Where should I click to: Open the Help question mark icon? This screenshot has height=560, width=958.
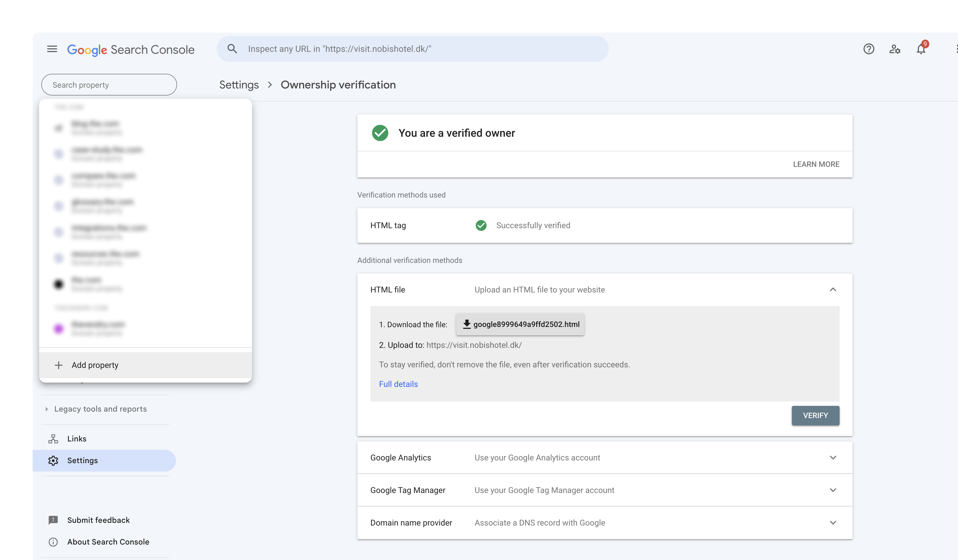pos(869,49)
